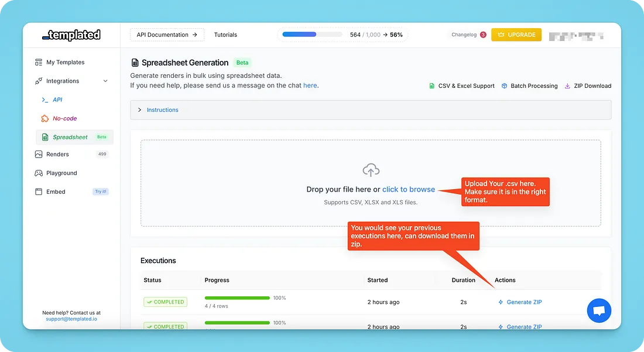Open the Renders section
This screenshot has width=644, height=352.
[57, 155]
